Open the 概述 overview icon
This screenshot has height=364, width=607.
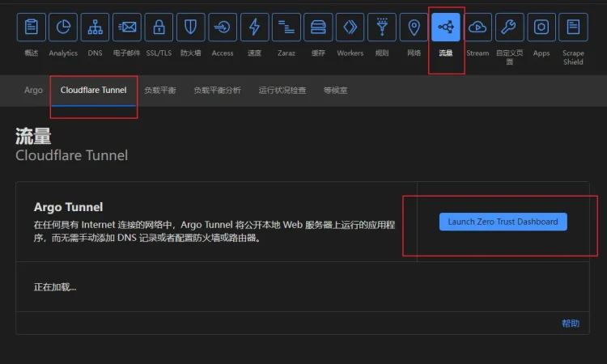[32, 27]
